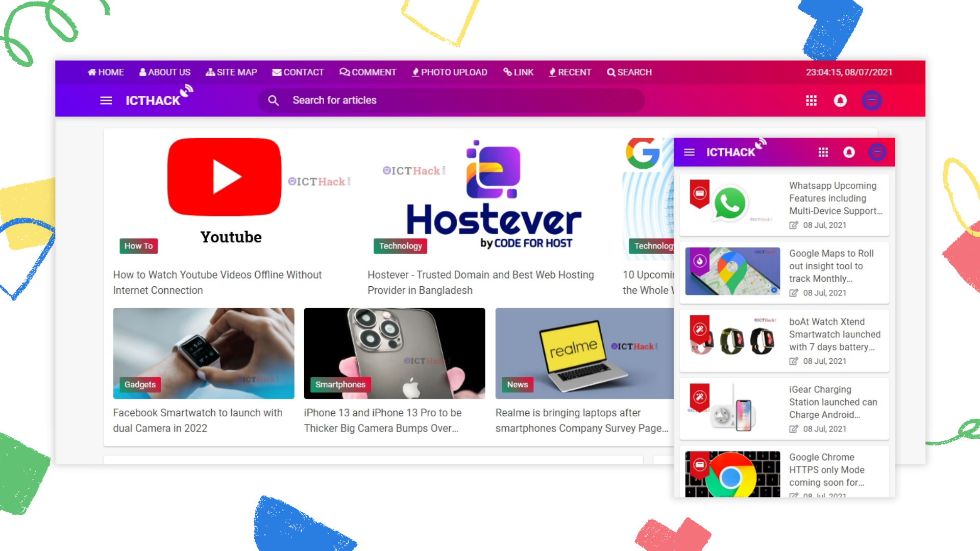This screenshot has width=980, height=551.
Task: Select the How To category tag
Action: pyautogui.click(x=138, y=246)
